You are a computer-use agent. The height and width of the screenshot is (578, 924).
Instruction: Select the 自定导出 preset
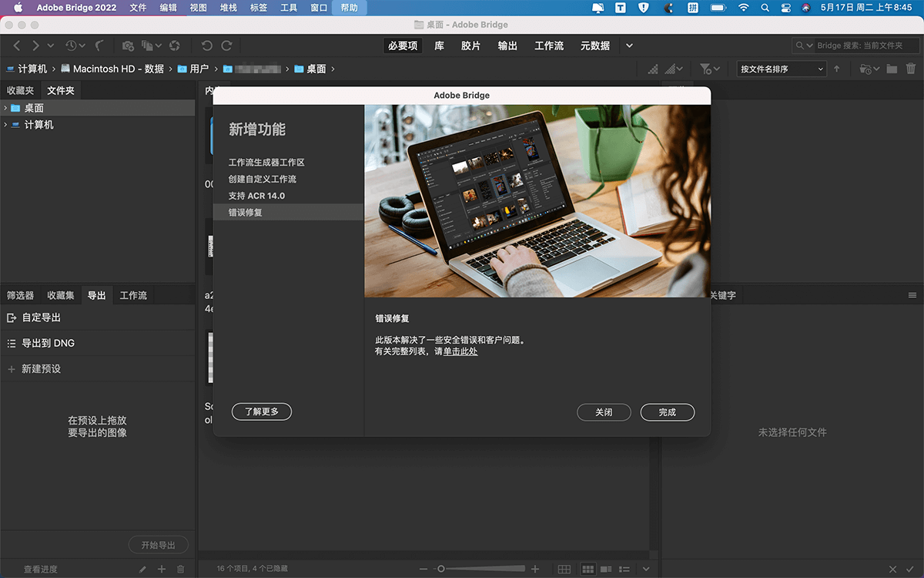click(x=98, y=318)
